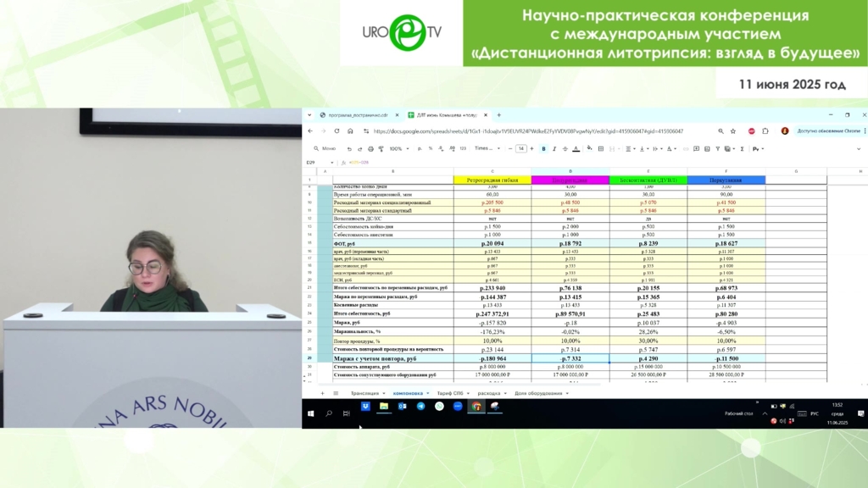Viewport: 868px width, 488px height.
Task: Click the browser reload page icon
Action: pyautogui.click(x=337, y=131)
